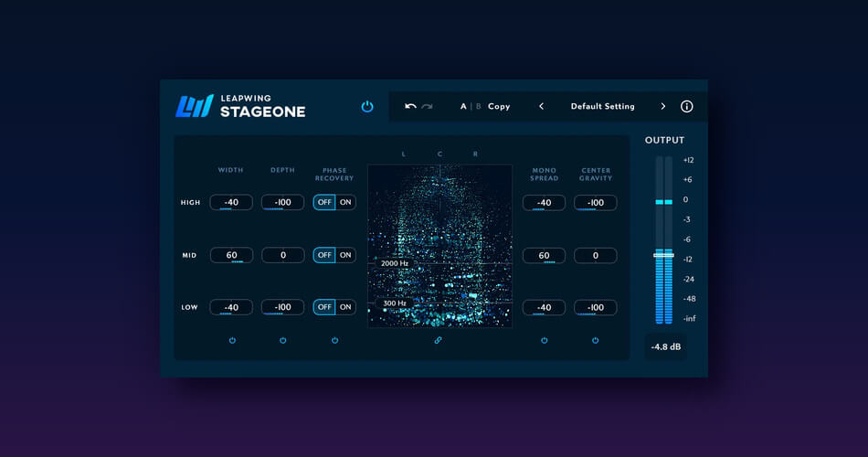Switch to the B state slot
This screenshot has width=868, height=457.
pos(477,106)
